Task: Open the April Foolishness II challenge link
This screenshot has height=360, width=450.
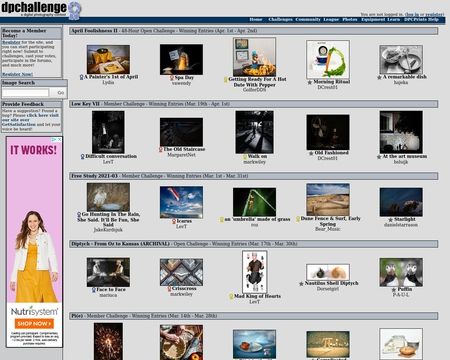Action: pos(94,31)
